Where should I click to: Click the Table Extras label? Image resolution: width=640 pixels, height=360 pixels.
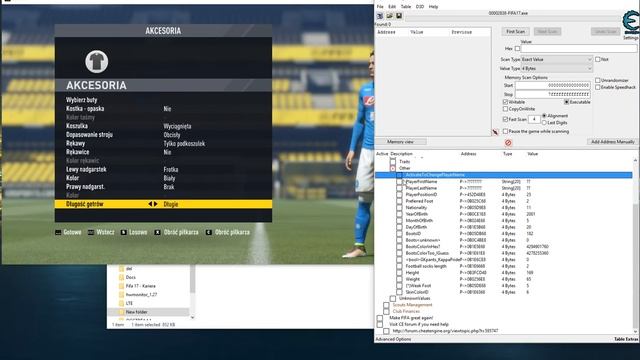point(626,339)
